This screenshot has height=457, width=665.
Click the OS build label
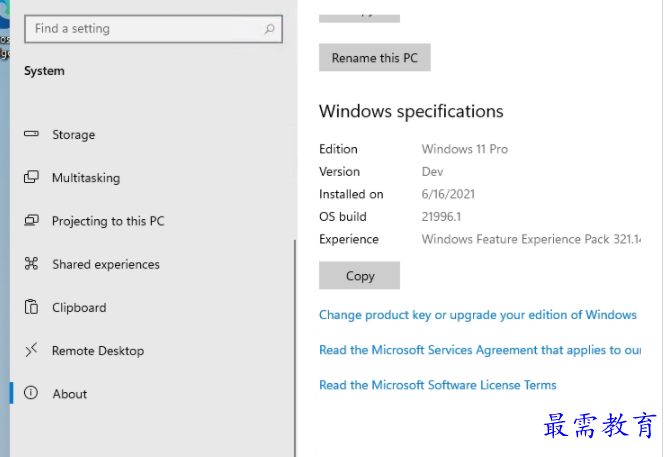coord(342,217)
